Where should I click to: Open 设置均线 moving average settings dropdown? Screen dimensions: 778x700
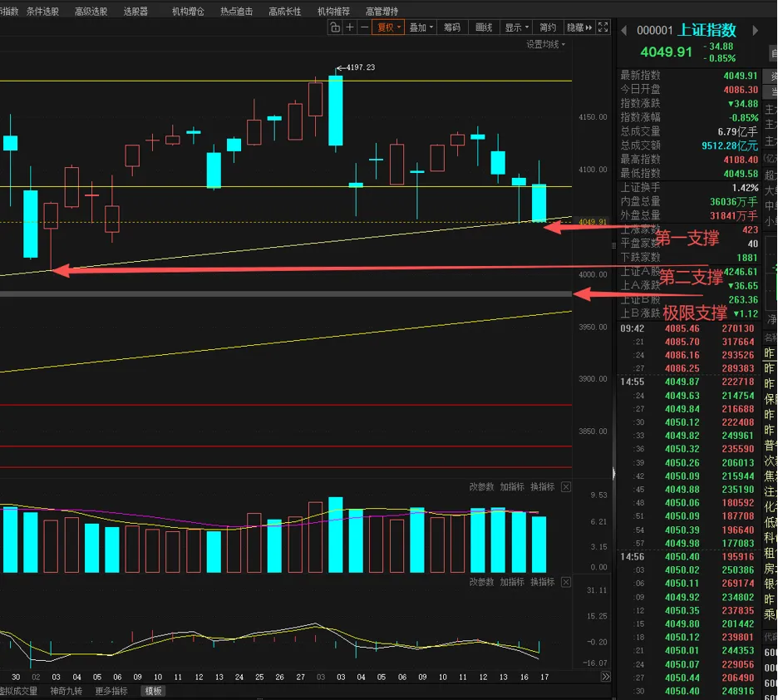[x=546, y=45]
